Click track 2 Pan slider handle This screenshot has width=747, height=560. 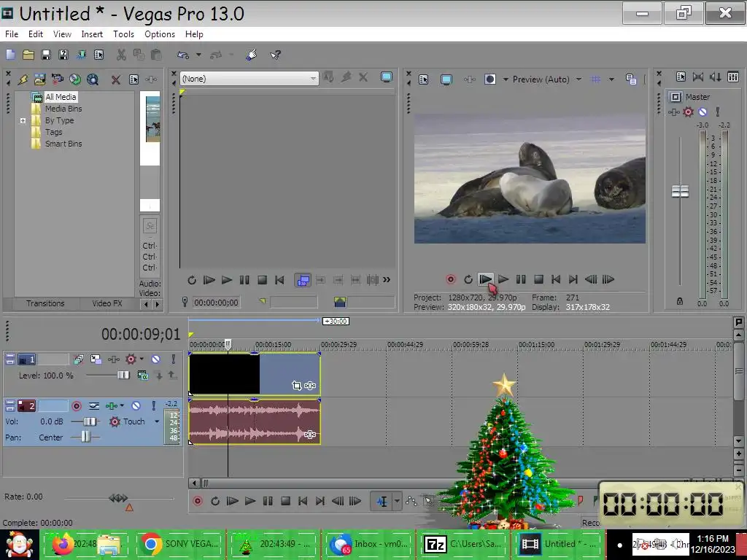85,437
